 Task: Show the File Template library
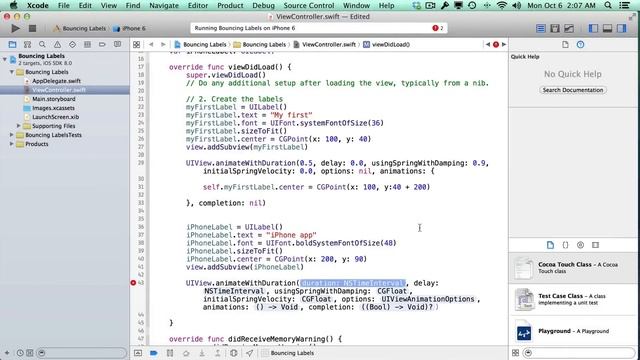point(550,245)
